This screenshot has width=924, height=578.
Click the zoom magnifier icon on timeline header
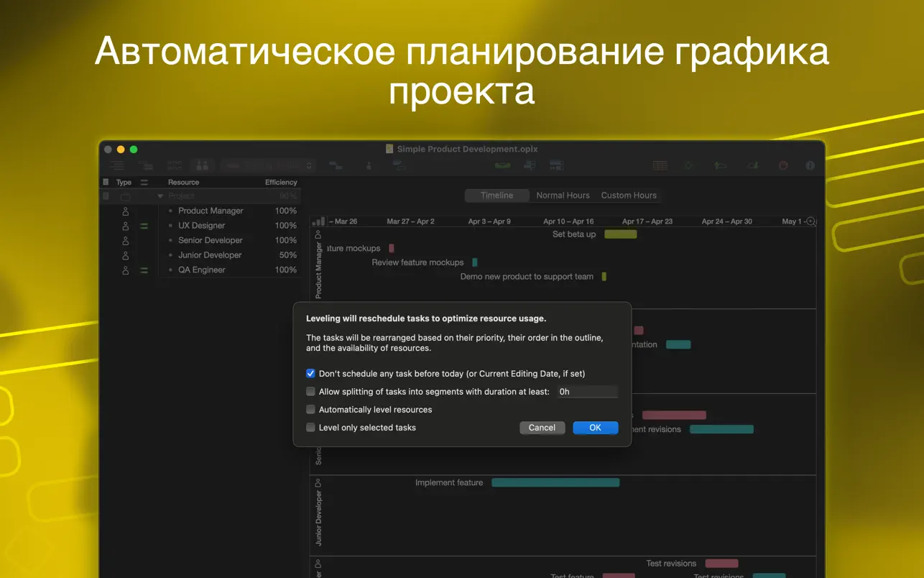point(811,221)
